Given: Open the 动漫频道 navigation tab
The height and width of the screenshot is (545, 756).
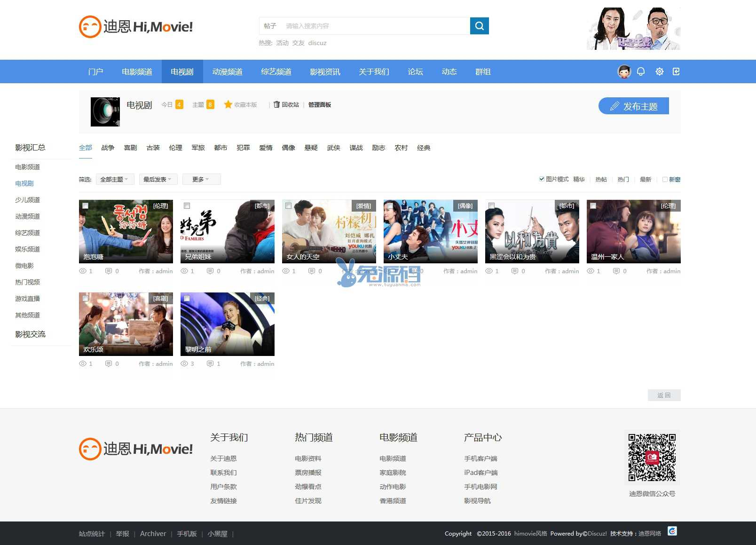Looking at the screenshot, I should pyautogui.click(x=227, y=71).
